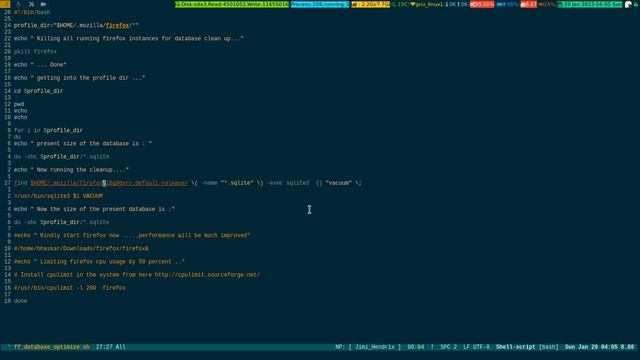Click the Jimi_Hendrix now playing text in modeline
The width and height of the screenshot is (640, 360).
pos(375,347)
